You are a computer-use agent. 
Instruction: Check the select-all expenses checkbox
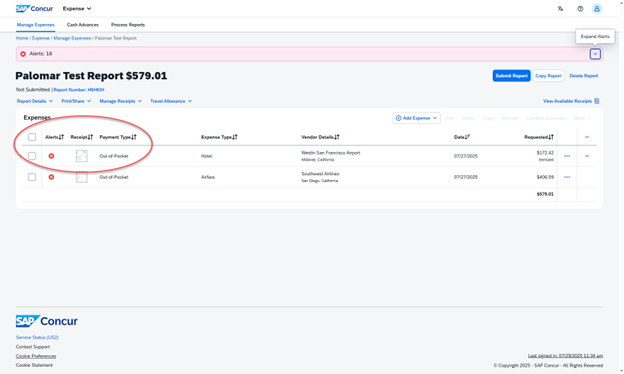coord(32,137)
